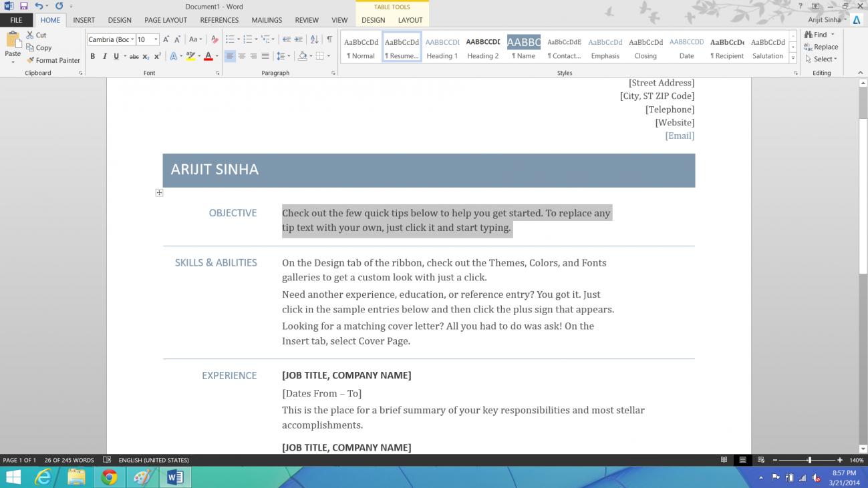Switch to Read Mode view in status bar
The image size is (868, 488).
tap(724, 460)
